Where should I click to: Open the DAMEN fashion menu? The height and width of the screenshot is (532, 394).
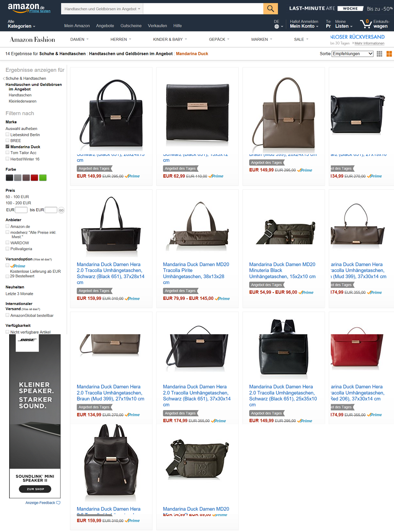click(80, 39)
